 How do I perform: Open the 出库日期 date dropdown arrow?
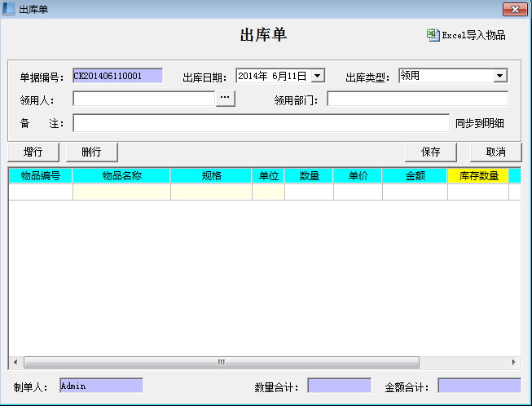[x=318, y=75]
